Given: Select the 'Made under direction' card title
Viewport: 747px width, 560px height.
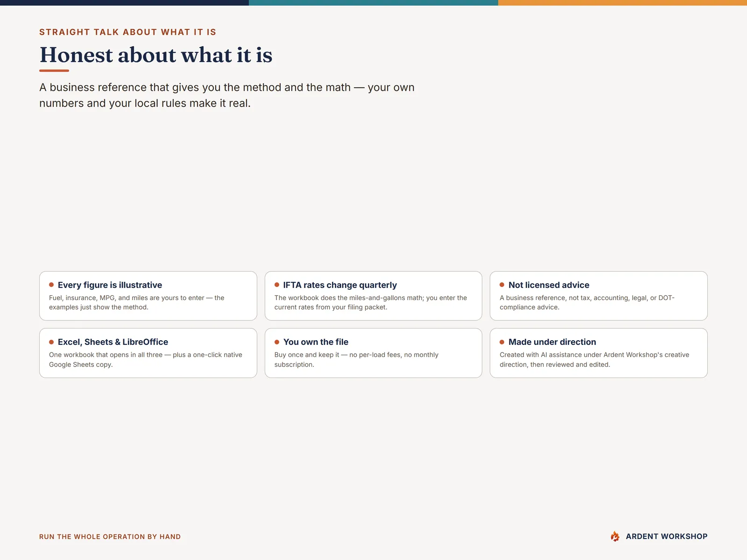Looking at the screenshot, I should click(x=552, y=342).
